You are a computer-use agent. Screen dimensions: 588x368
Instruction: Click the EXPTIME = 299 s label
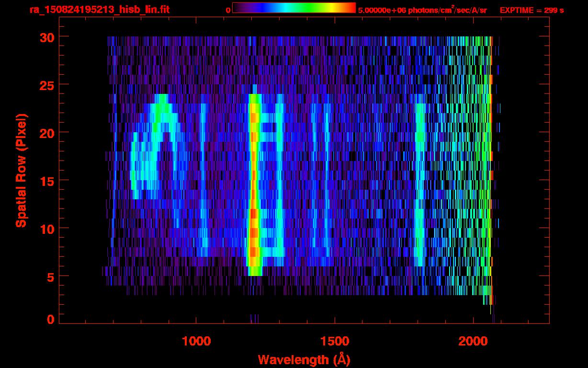(531, 10)
